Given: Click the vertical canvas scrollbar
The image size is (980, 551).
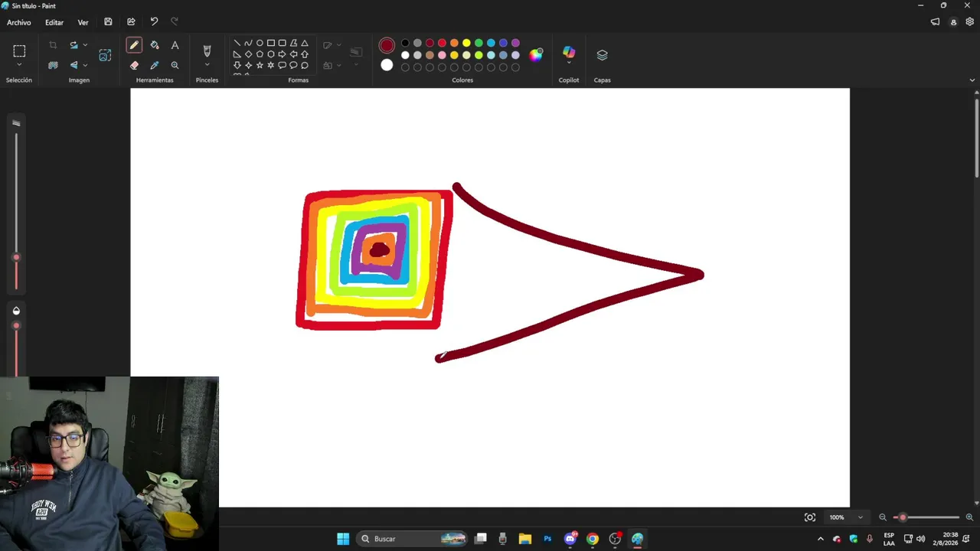Looking at the screenshot, I should (x=977, y=138).
